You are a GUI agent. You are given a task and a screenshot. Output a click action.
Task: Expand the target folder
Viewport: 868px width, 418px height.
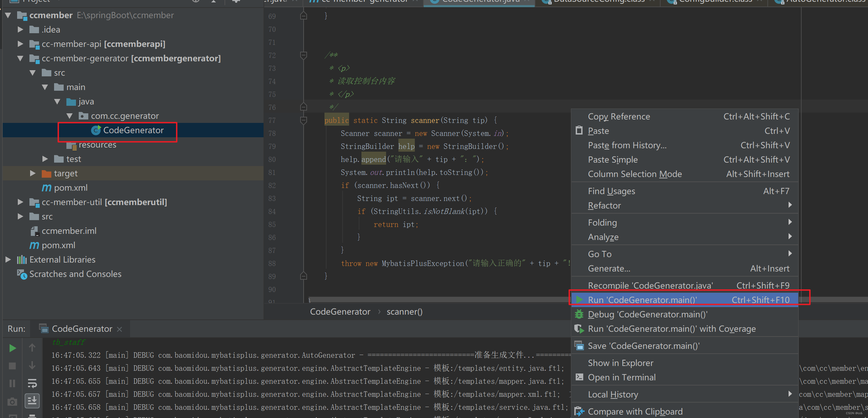point(33,173)
